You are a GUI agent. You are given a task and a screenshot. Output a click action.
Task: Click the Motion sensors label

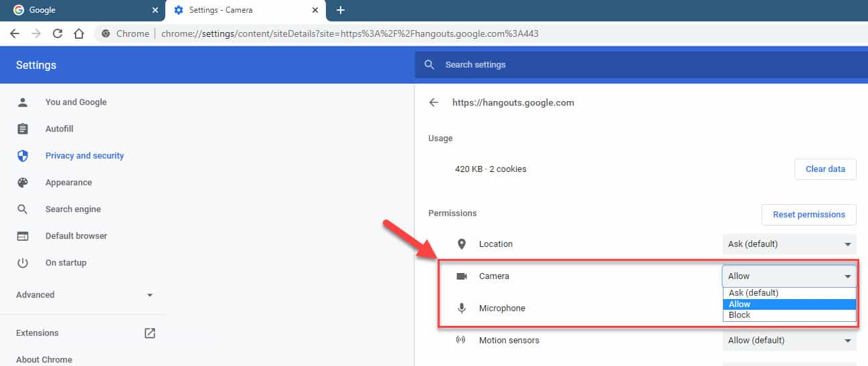(x=509, y=340)
